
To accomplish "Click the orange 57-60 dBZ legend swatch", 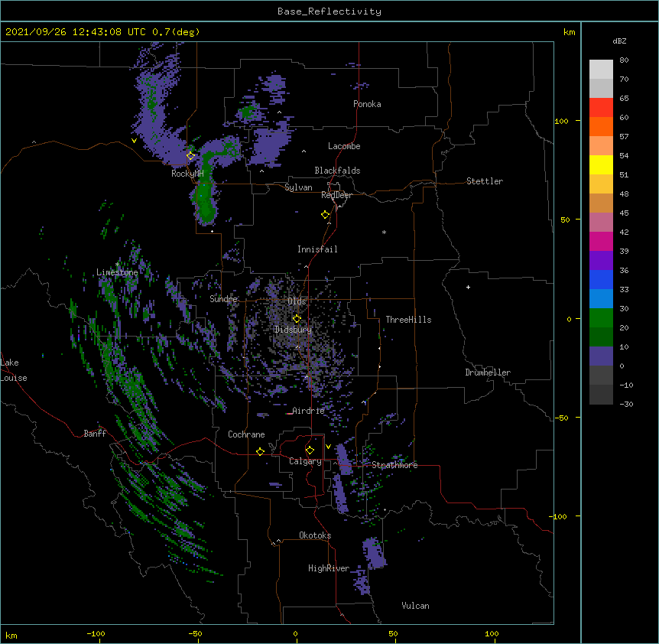I will click(601, 126).
